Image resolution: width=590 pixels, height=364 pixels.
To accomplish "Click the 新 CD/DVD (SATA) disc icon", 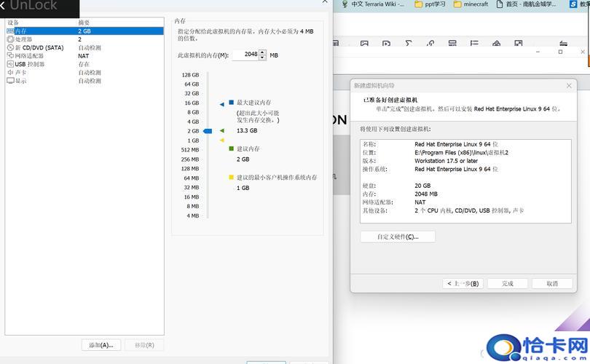I will pyautogui.click(x=10, y=47).
